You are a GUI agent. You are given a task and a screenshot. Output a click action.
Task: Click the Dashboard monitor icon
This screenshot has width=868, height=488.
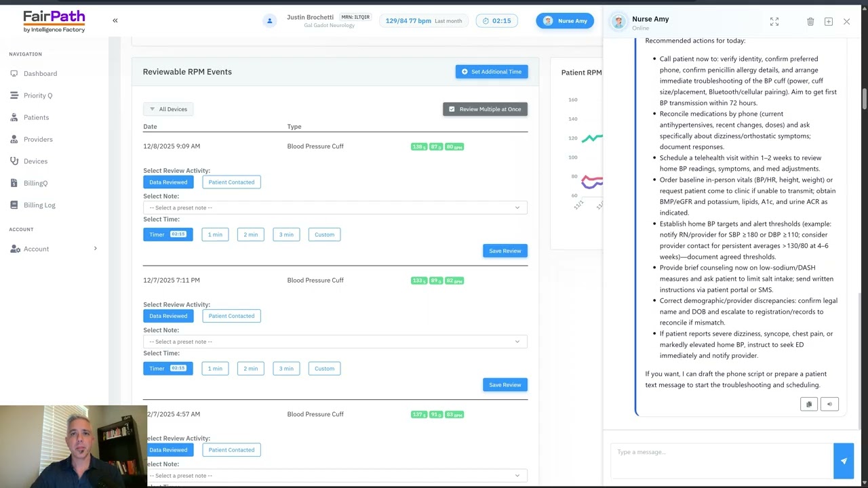pos(14,73)
